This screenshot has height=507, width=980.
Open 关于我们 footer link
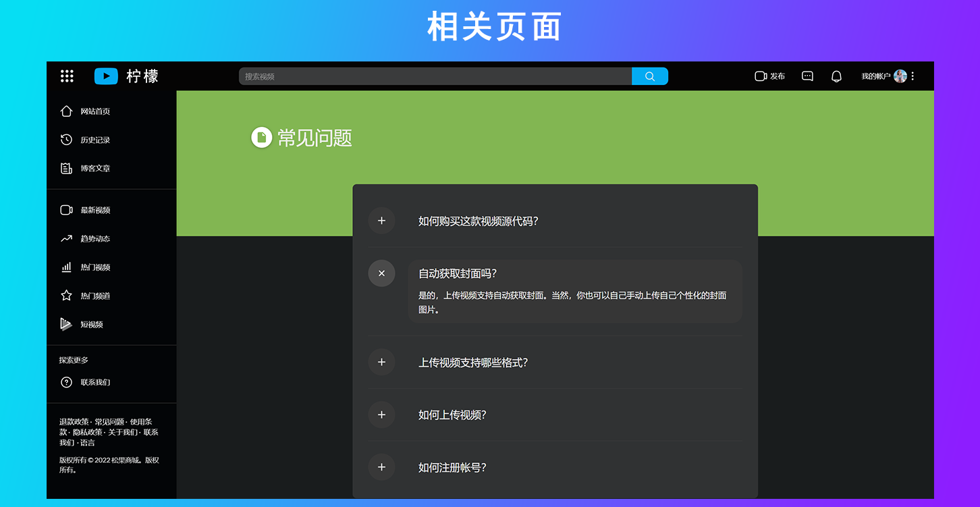[x=123, y=432]
